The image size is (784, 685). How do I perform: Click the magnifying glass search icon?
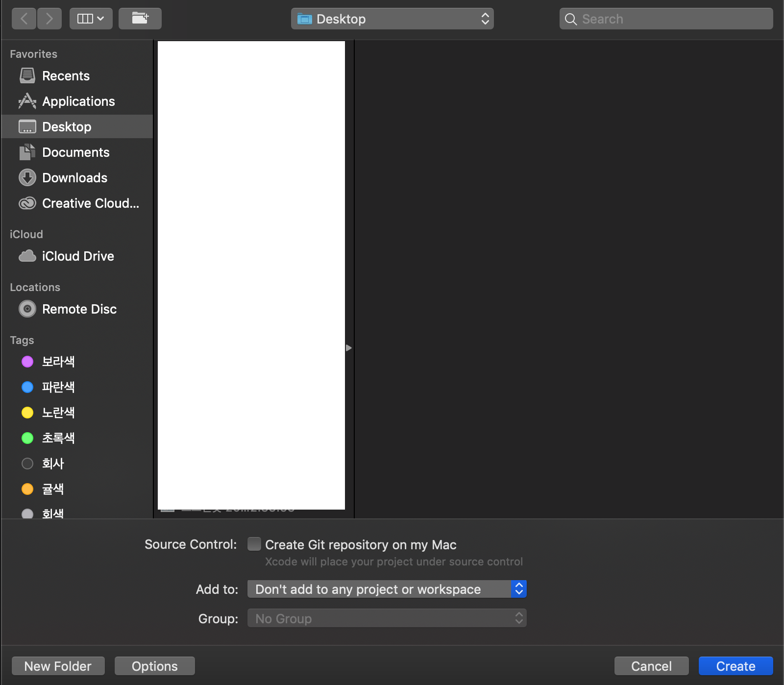pyautogui.click(x=571, y=19)
